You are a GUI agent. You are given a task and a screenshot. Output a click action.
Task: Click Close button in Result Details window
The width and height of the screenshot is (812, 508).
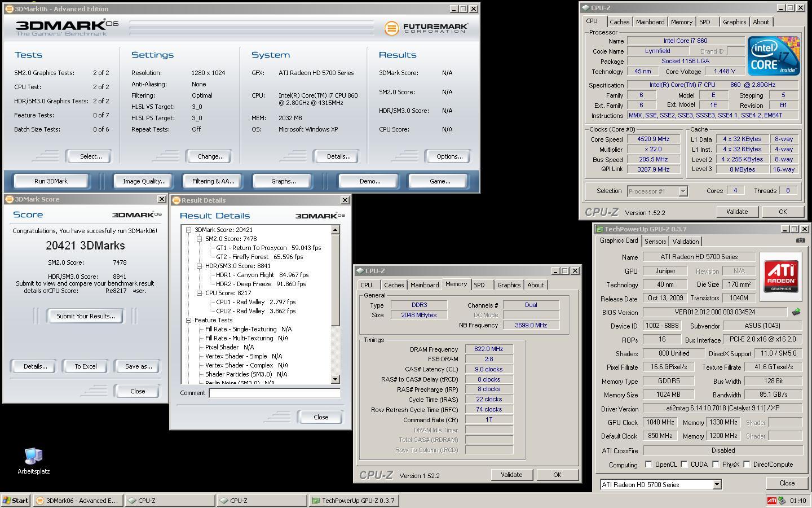[321, 417]
